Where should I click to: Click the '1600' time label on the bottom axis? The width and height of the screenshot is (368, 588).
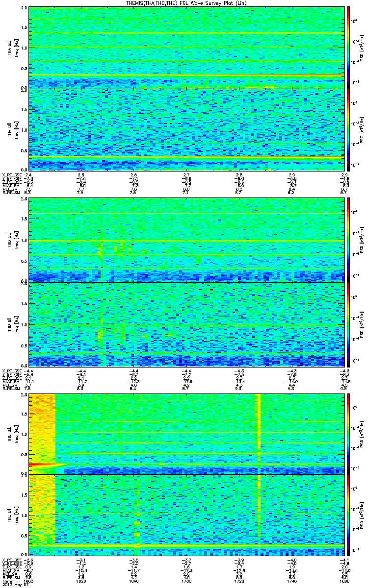click(x=29, y=582)
